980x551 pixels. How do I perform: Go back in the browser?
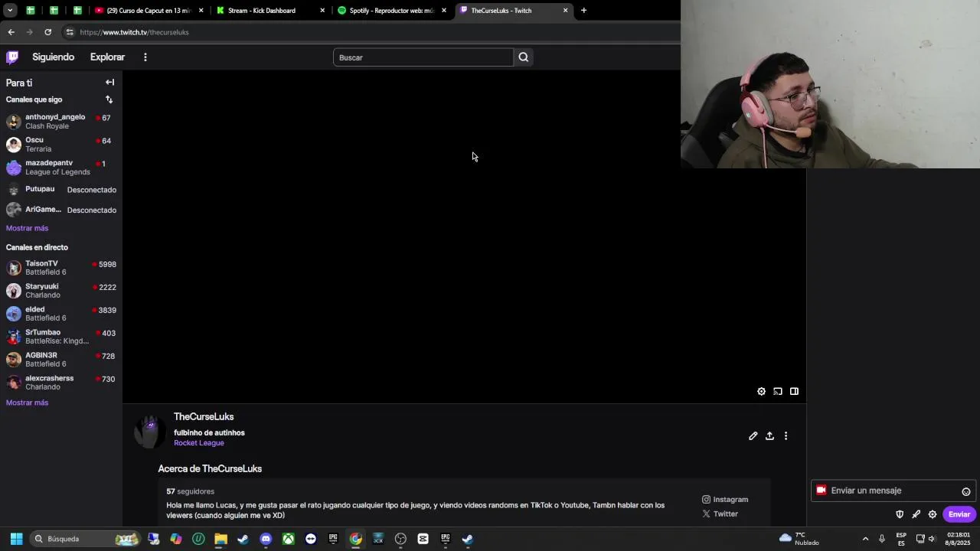[11, 32]
